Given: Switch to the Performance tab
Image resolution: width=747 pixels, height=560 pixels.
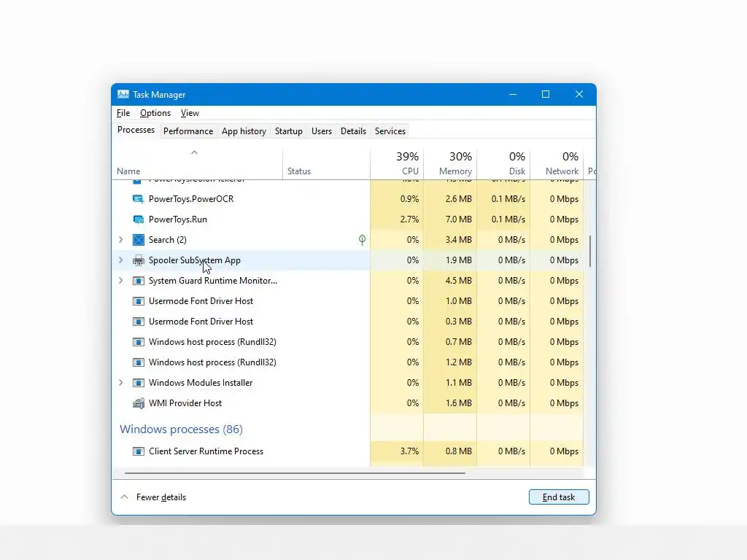Looking at the screenshot, I should [188, 131].
